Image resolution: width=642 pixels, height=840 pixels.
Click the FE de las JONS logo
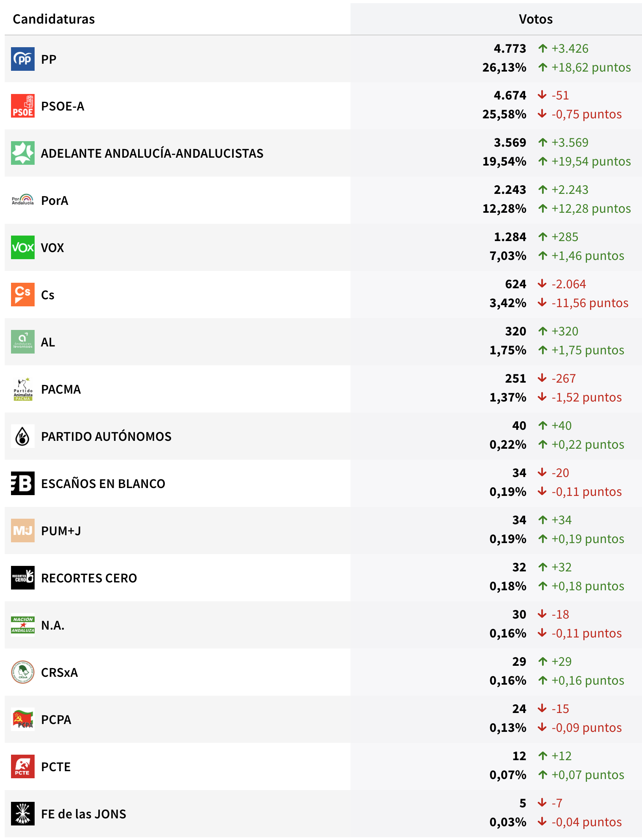pos(23,814)
